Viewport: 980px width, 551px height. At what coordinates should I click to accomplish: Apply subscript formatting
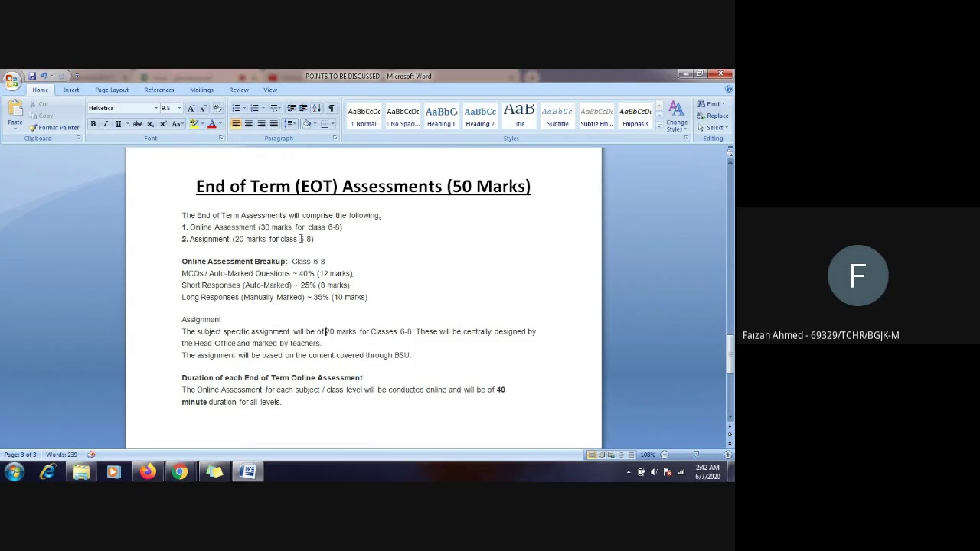(151, 124)
